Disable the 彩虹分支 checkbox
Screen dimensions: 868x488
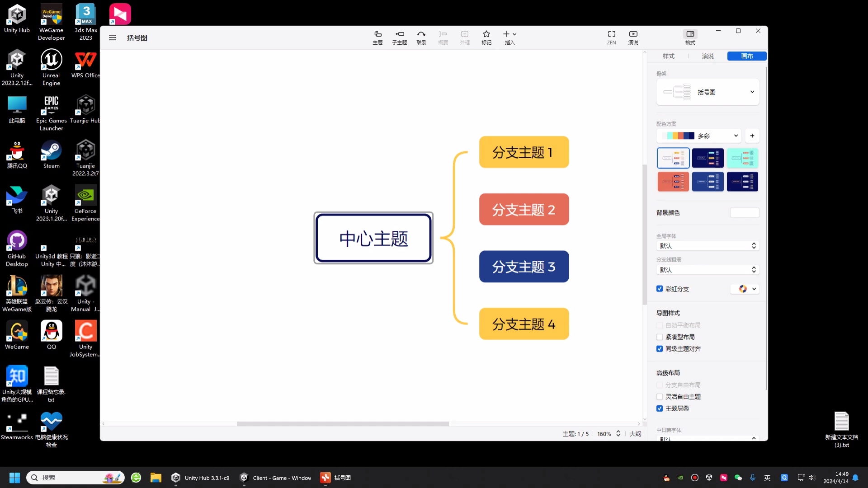coord(660,289)
